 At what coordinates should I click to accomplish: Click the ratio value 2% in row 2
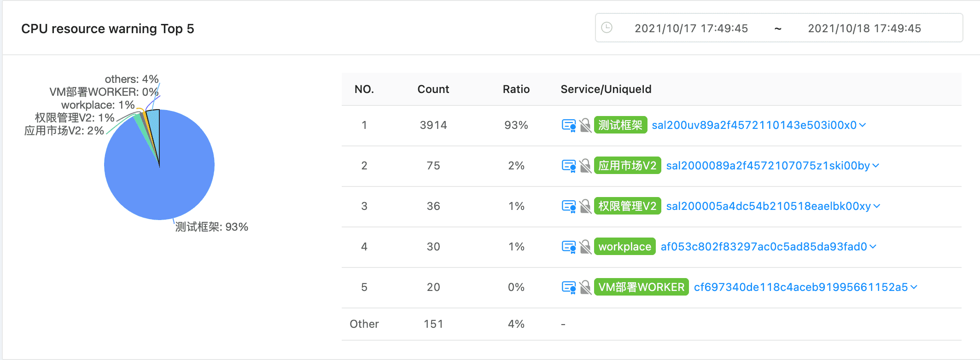[x=516, y=166]
